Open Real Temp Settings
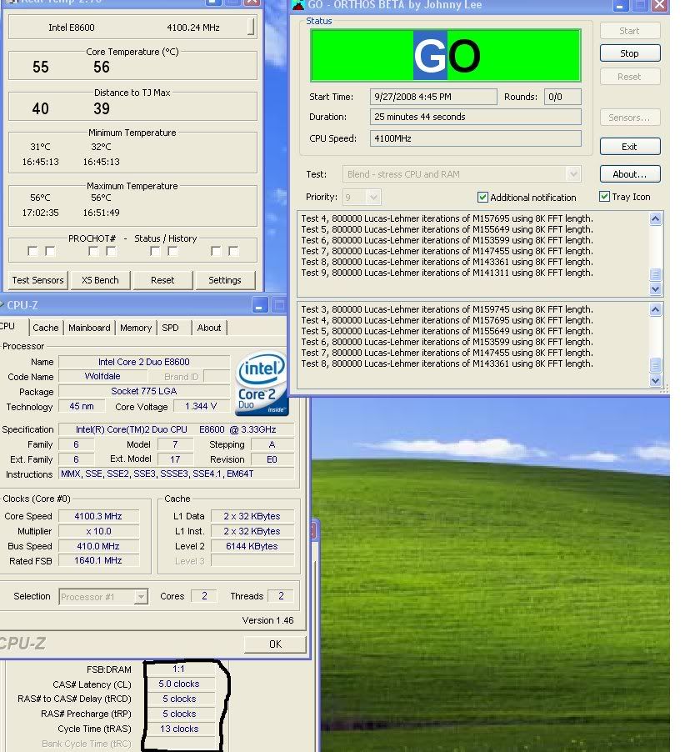This screenshot has height=752, width=700. 225,280
